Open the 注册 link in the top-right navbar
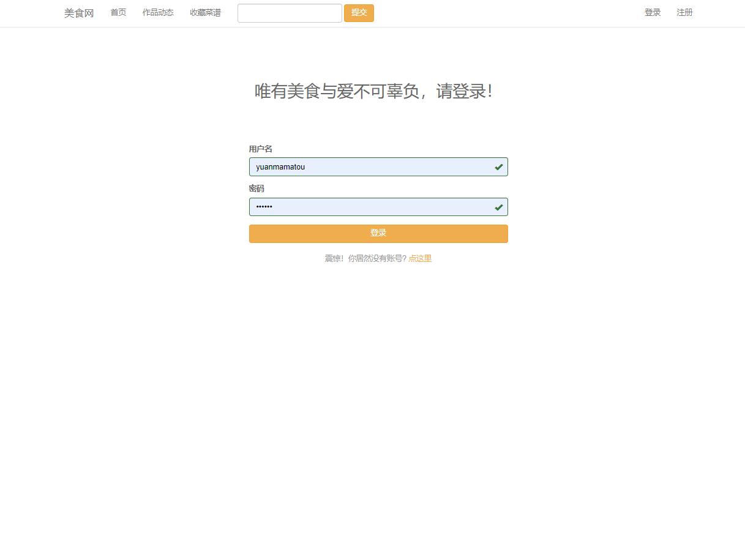This screenshot has height=560, width=745. (684, 12)
